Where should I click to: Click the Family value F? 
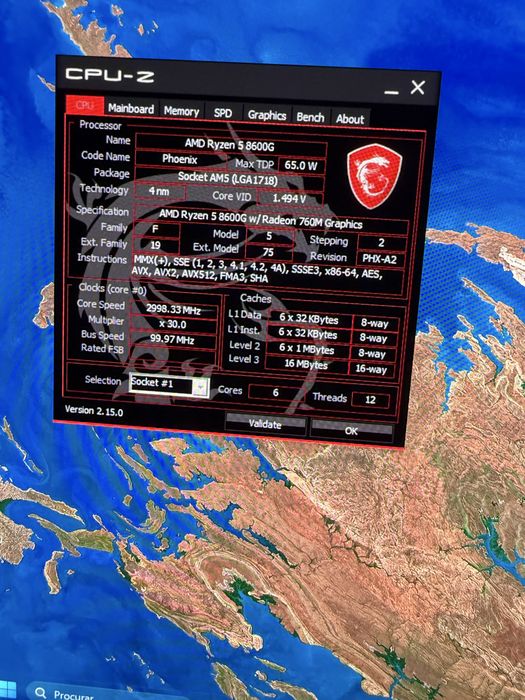click(156, 231)
